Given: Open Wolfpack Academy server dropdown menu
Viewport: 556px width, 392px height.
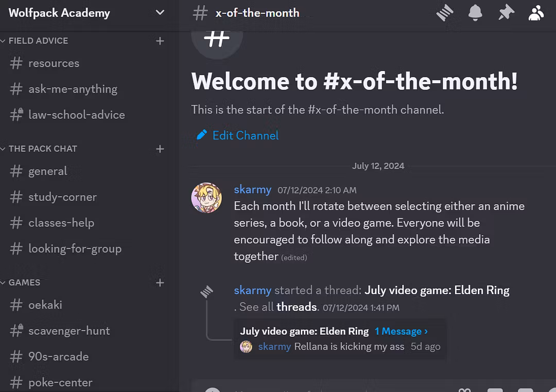Looking at the screenshot, I should tap(160, 12).
